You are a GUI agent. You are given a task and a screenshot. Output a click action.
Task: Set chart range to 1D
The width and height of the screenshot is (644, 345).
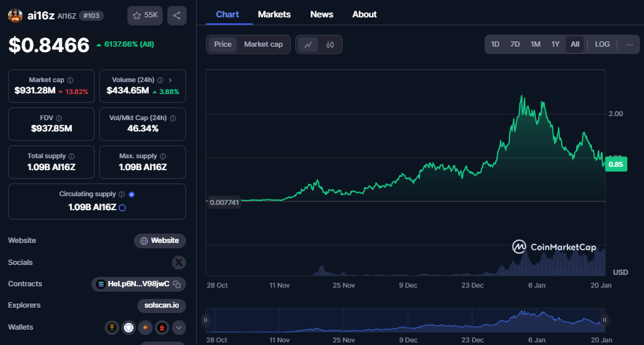click(x=495, y=45)
